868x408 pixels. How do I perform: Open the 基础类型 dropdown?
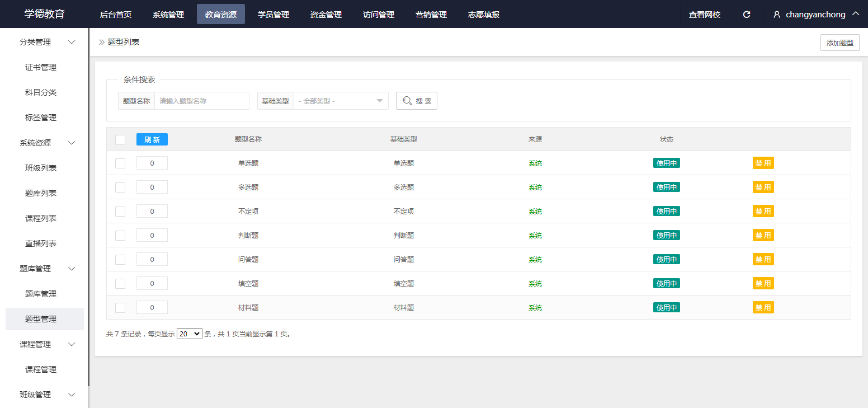click(x=341, y=101)
